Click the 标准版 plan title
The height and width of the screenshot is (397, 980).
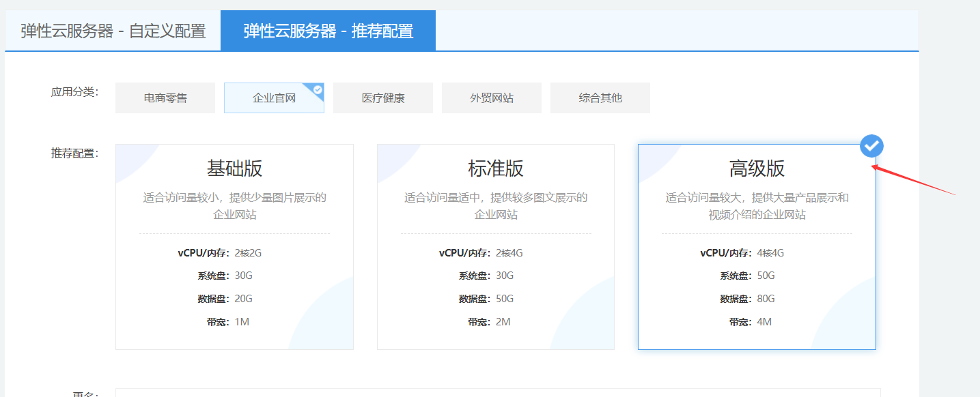click(x=495, y=168)
